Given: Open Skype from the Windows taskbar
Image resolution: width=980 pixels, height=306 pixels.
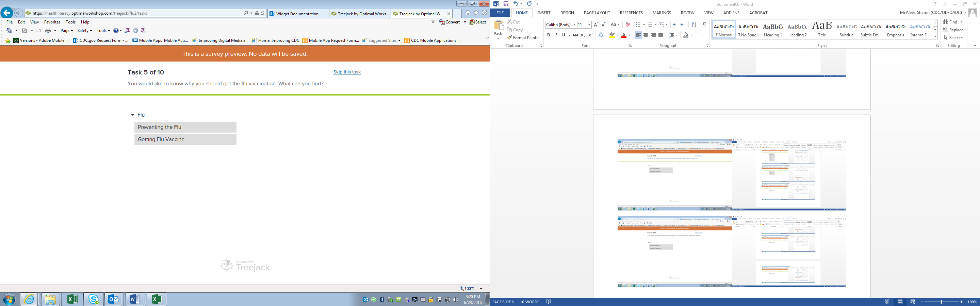Looking at the screenshot, I should click(x=93, y=300).
